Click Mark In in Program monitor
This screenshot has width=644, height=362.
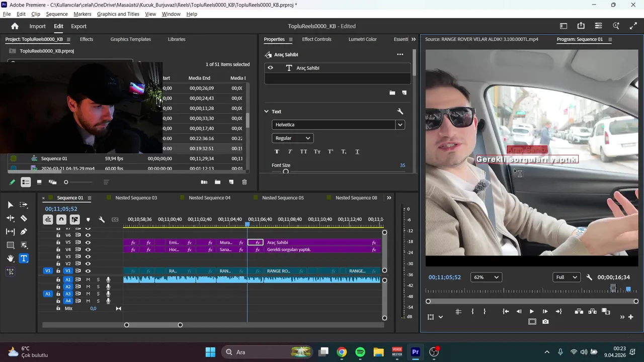[x=472, y=312]
